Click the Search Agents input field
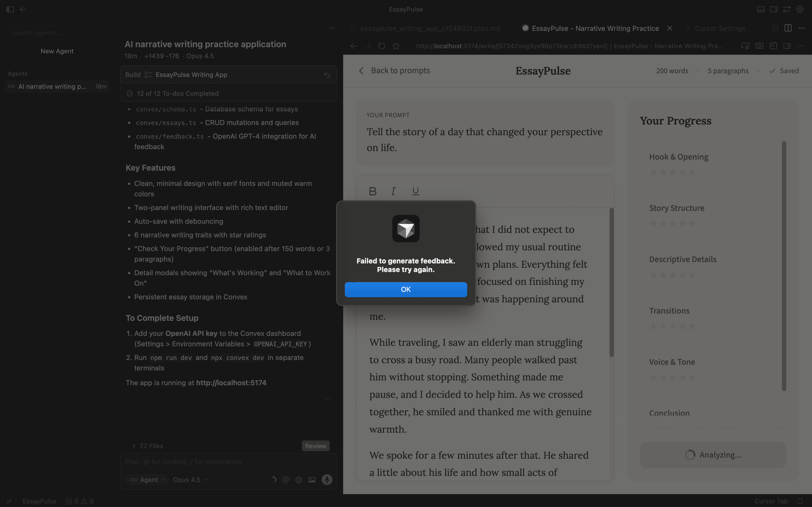This screenshot has width=812, height=507. pyautogui.click(x=57, y=33)
